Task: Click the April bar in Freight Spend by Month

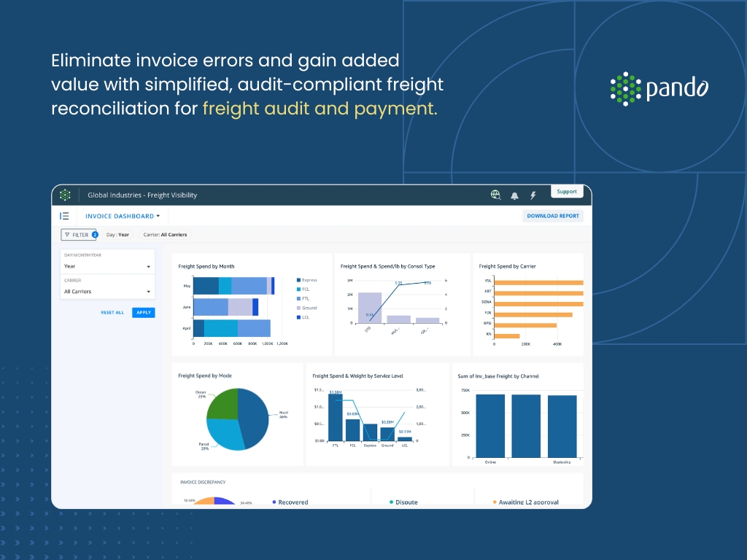Action: (232, 329)
